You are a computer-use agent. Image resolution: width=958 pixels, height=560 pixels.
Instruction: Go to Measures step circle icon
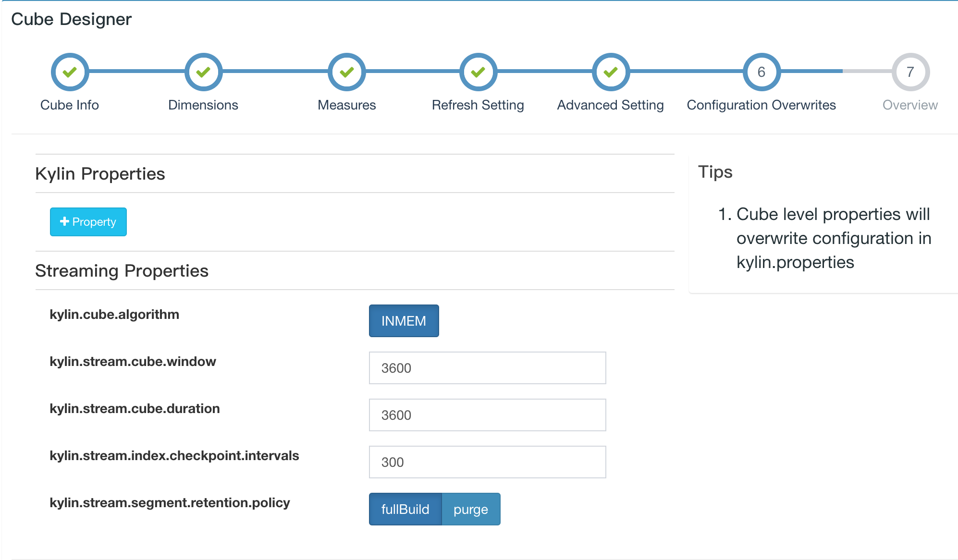(346, 72)
